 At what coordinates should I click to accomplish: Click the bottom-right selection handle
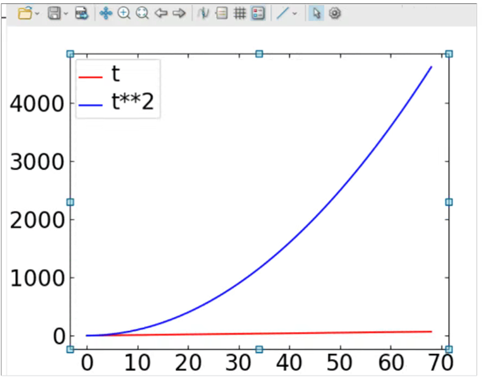(449, 349)
